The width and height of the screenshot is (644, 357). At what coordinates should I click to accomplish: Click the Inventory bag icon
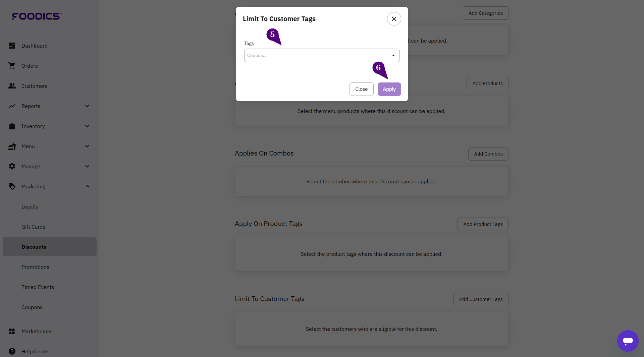pos(12,126)
